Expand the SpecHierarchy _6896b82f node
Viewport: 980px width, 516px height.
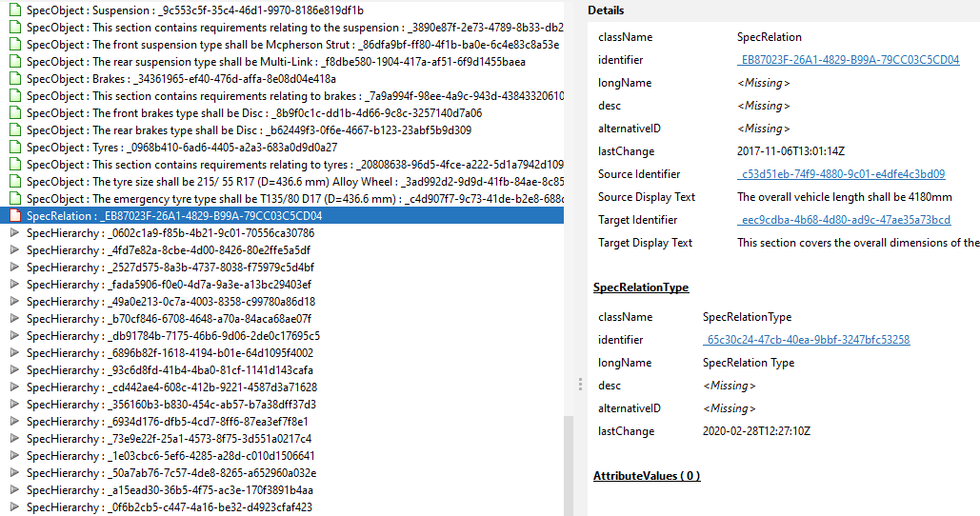(14, 353)
